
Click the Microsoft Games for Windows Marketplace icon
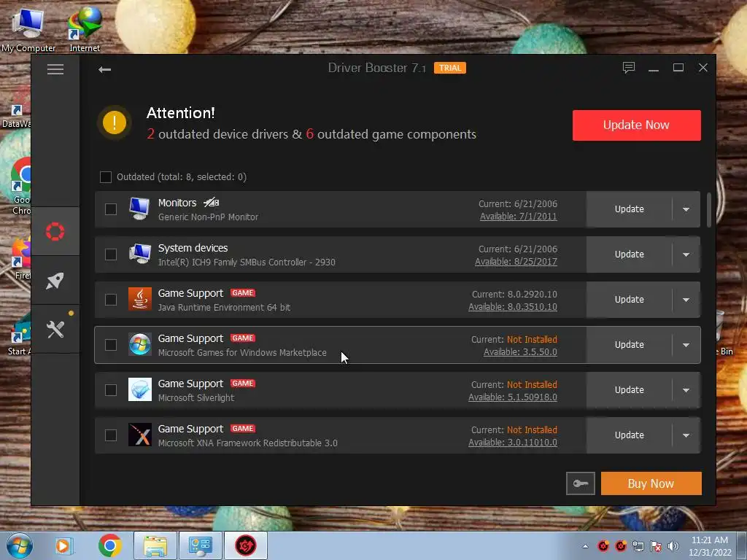(x=139, y=344)
